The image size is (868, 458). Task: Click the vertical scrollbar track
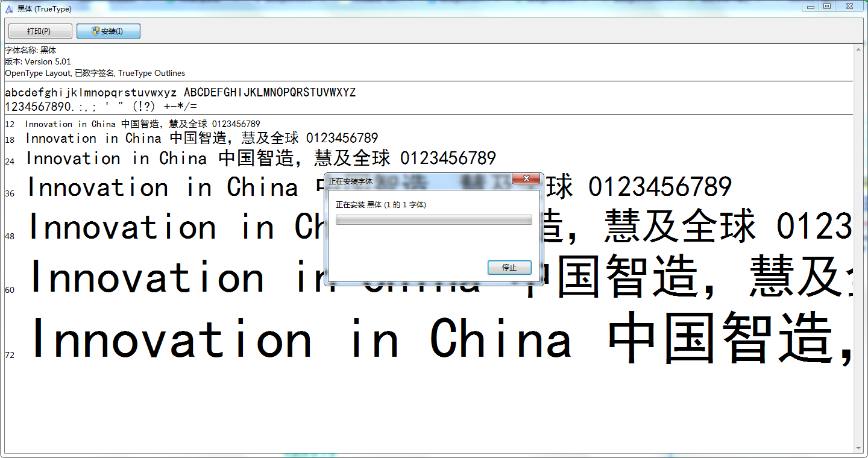pos(858,241)
